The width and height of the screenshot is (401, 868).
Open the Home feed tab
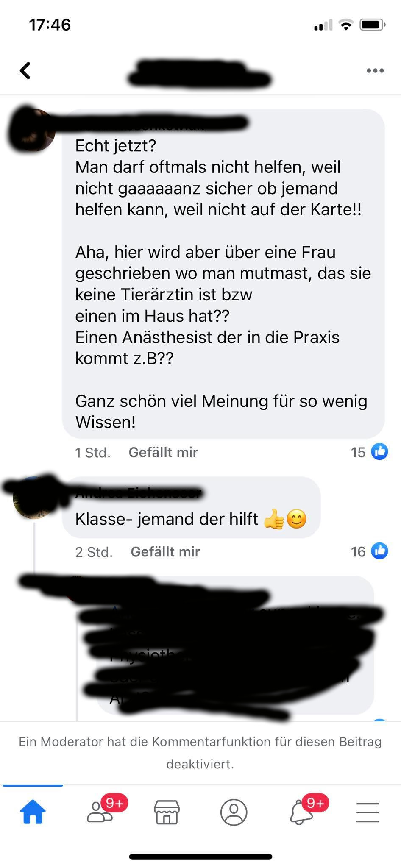click(x=33, y=812)
